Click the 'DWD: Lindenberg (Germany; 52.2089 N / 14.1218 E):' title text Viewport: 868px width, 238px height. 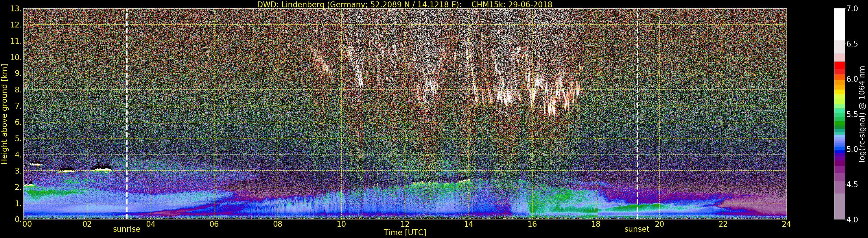pyautogui.click(x=359, y=4)
